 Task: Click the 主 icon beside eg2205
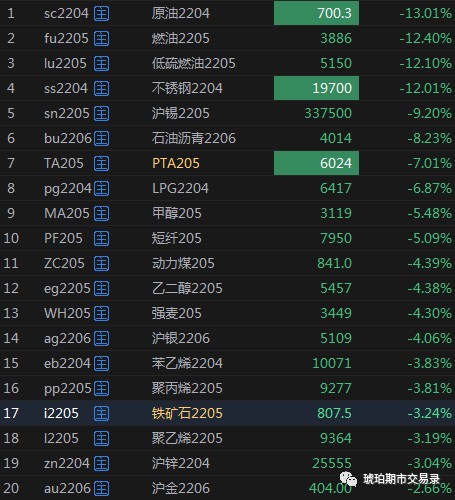[x=101, y=289]
